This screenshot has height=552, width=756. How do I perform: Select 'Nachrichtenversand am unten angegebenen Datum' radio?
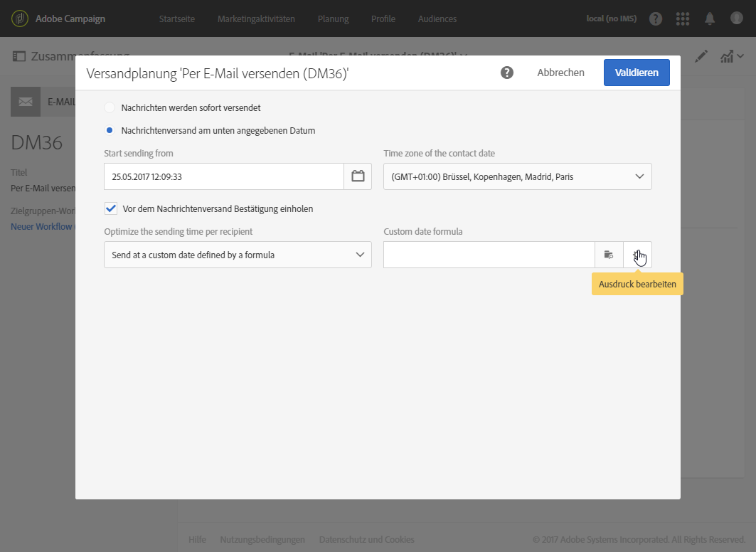point(110,130)
